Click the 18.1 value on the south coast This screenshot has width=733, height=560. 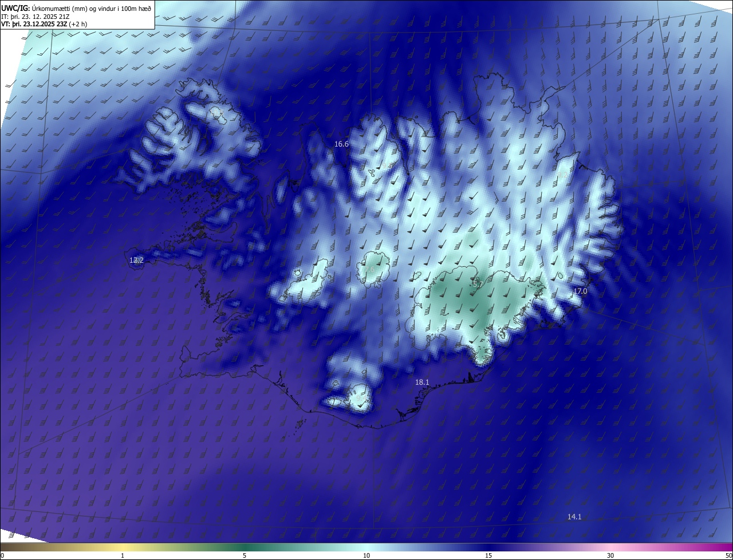click(422, 382)
